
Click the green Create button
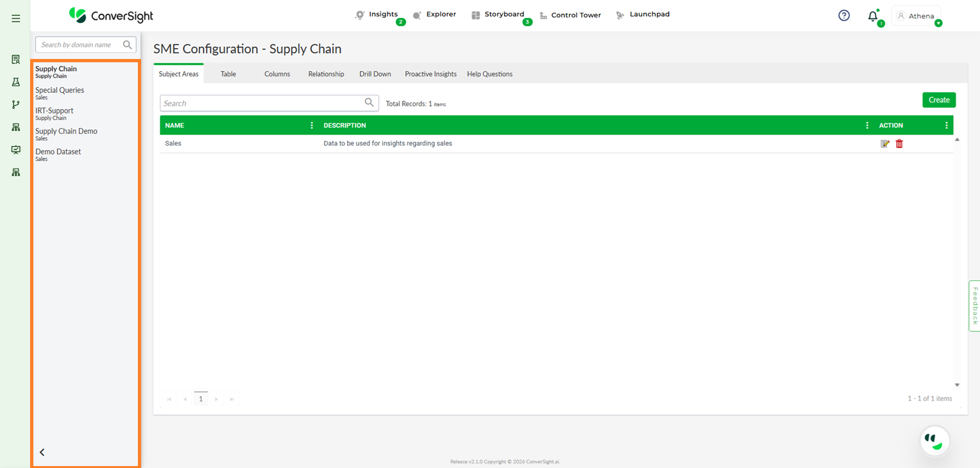(939, 100)
